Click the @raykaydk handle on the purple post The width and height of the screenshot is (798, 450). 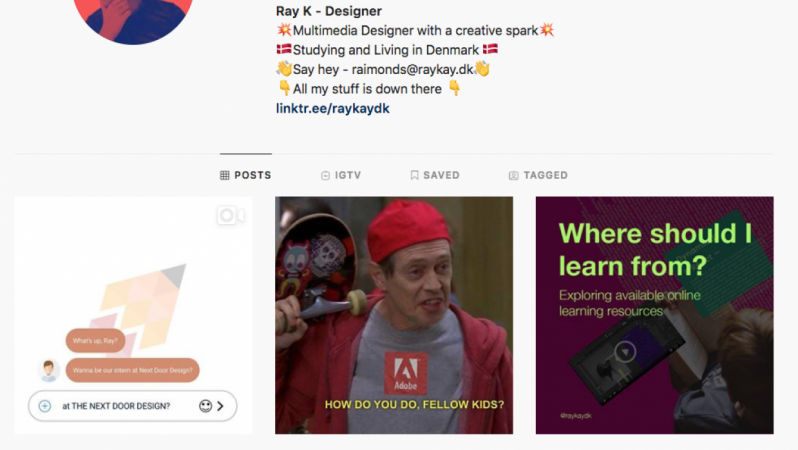click(576, 415)
